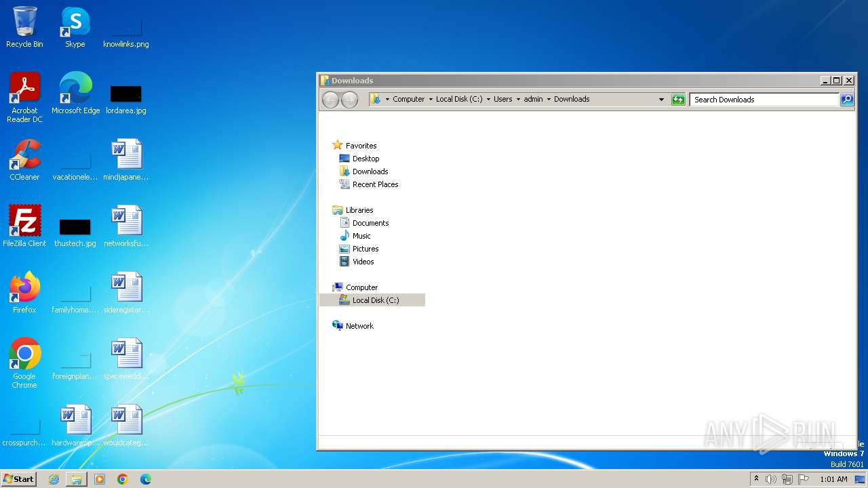Open Pictures library
868x488 pixels.
pos(359,249)
